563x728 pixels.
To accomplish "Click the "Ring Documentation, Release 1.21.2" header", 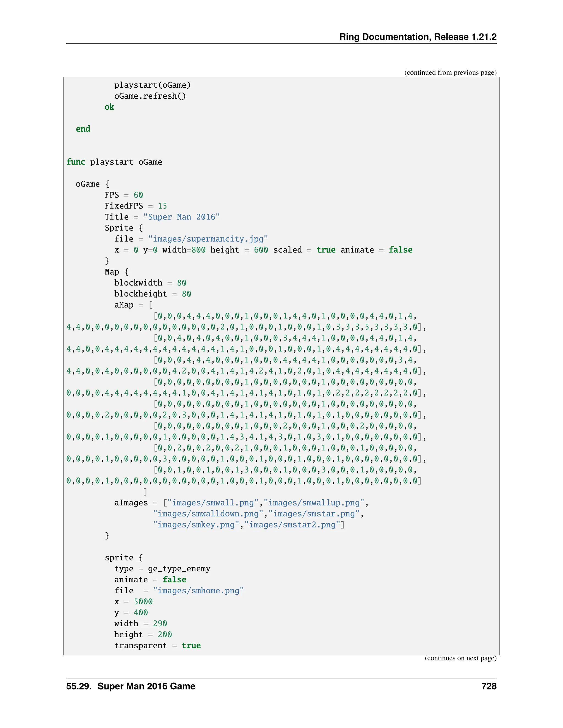I will click(418, 37).
